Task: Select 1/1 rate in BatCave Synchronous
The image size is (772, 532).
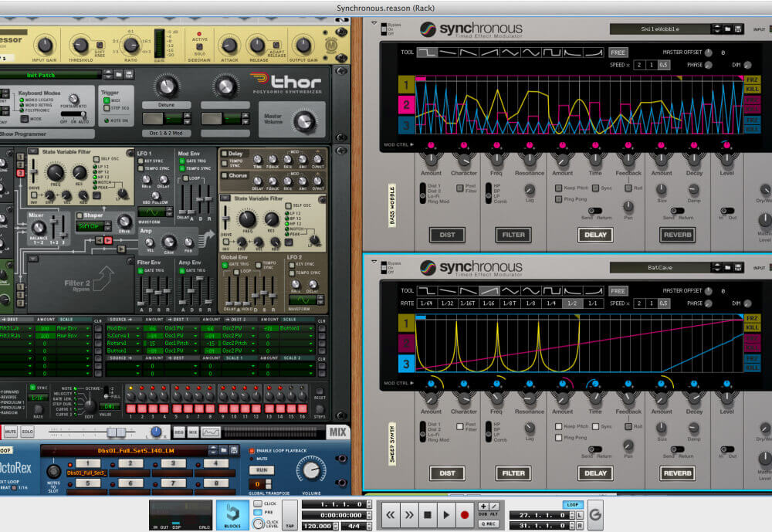Action: click(x=593, y=303)
